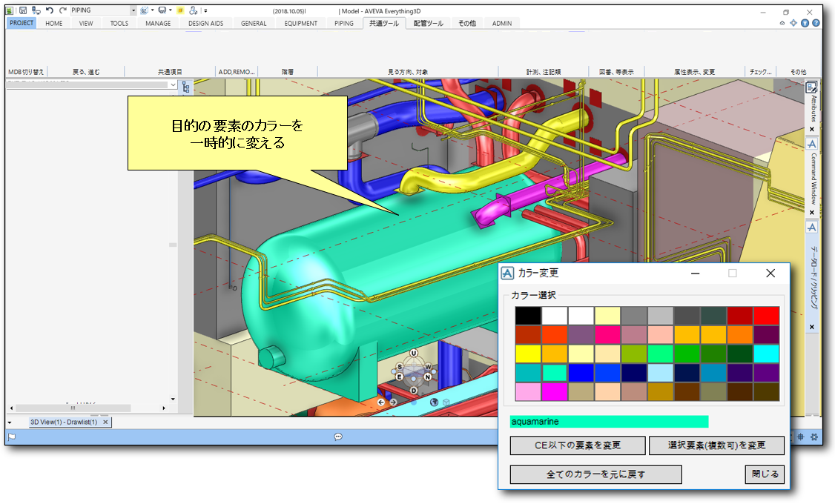Click the aquamarine color name field
Image resolution: width=835 pixels, height=504 pixels.
(608, 421)
